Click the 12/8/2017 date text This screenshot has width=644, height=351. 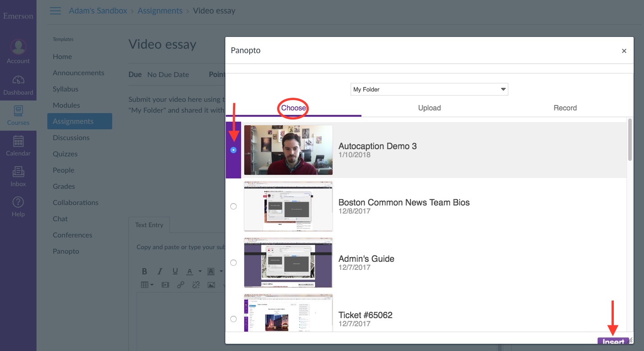click(355, 211)
